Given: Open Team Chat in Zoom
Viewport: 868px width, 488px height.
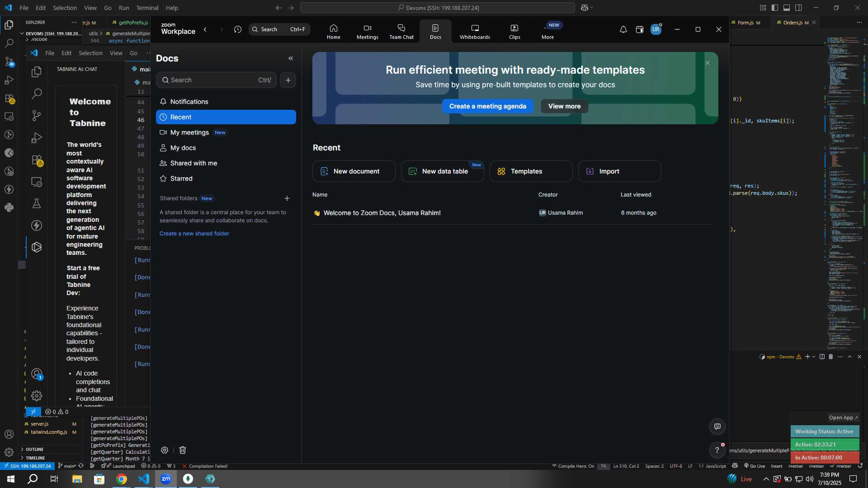Looking at the screenshot, I should 401,32.
